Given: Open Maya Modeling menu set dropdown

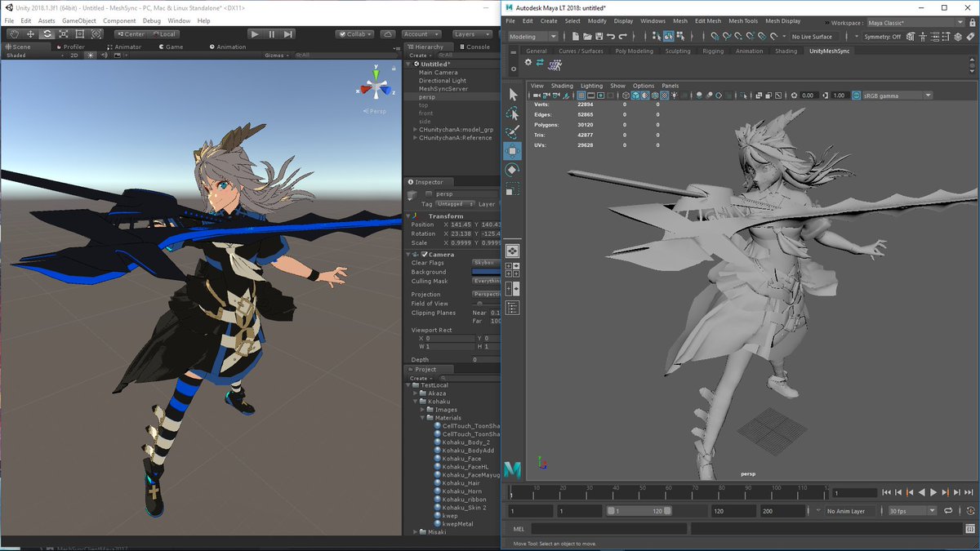Looking at the screenshot, I should [x=533, y=37].
